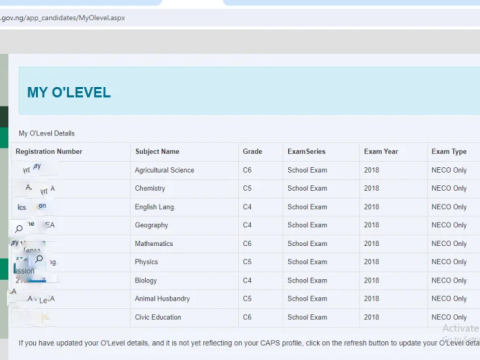The height and width of the screenshot is (360, 480).
Task: Click the Exam Type column header
Action: point(449,151)
